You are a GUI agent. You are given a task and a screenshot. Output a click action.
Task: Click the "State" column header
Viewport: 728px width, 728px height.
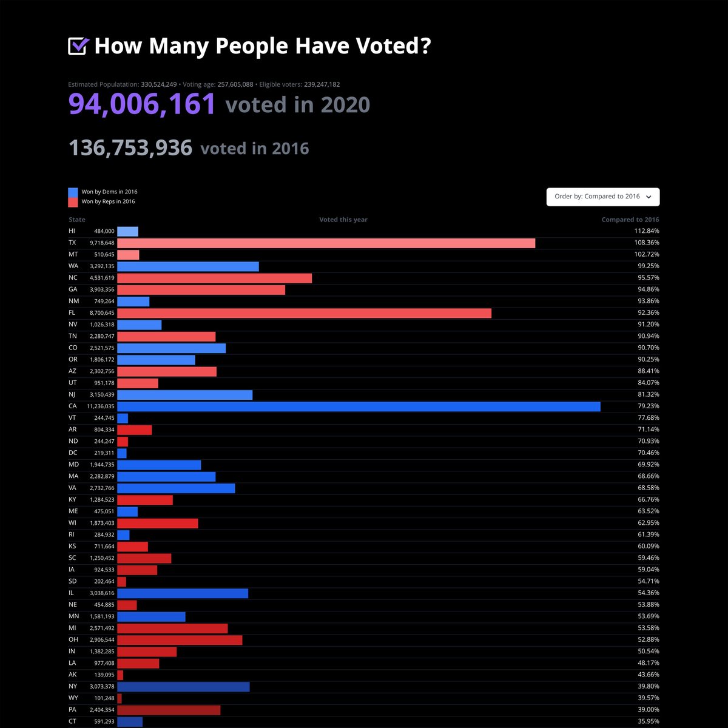(x=77, y=220)
